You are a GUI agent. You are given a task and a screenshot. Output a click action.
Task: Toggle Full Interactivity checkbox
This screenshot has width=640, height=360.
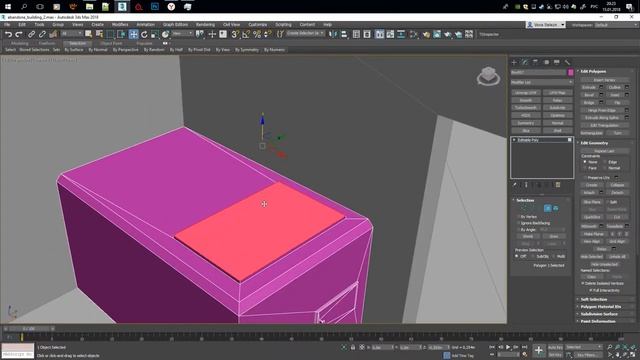tap(591, 290)
